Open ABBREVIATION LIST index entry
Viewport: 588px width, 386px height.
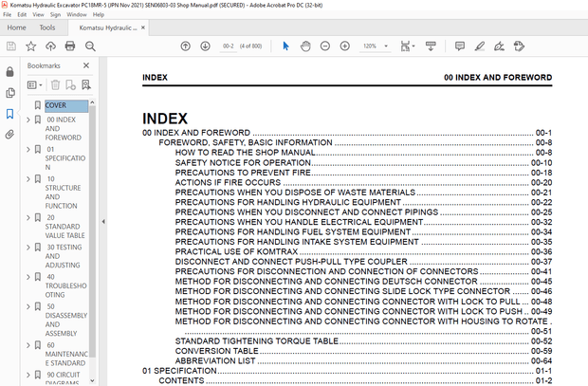pyautogui.click(x=215, y=360)
